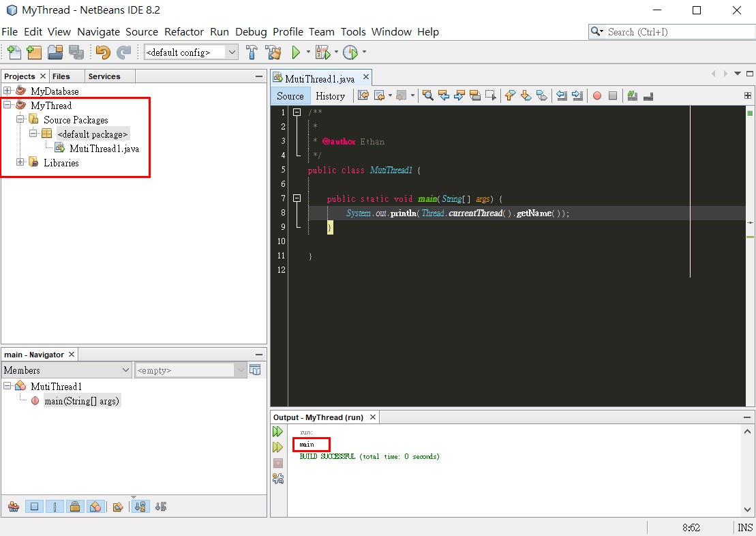Toggle Show Inherited Members in Navigator
Image resolution: width=756 pixels, height=536 pixels.
14,507
